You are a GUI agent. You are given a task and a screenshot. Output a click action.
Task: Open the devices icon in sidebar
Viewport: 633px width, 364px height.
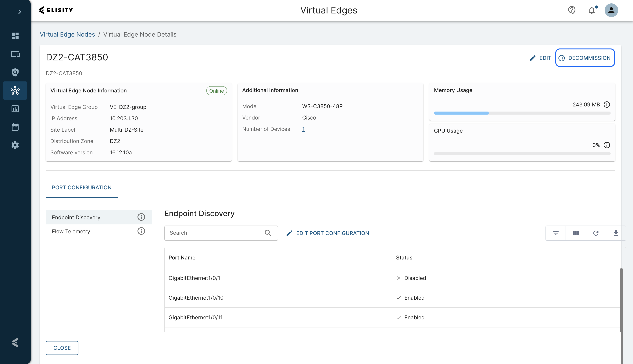click(15, 54)
